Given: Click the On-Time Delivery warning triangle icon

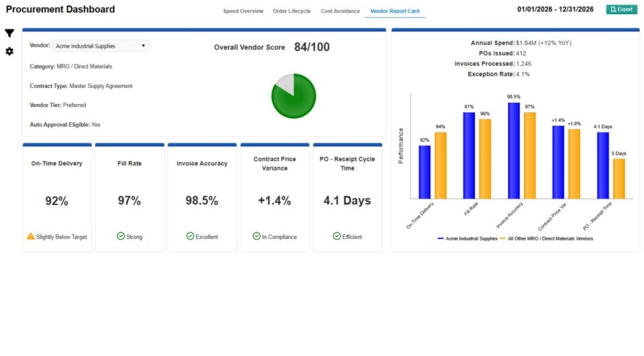Looking at the screenshot, I should coord(30,236).
